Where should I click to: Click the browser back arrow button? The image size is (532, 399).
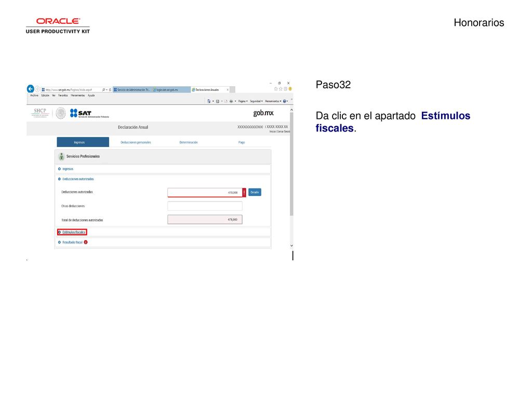[31, 89]
